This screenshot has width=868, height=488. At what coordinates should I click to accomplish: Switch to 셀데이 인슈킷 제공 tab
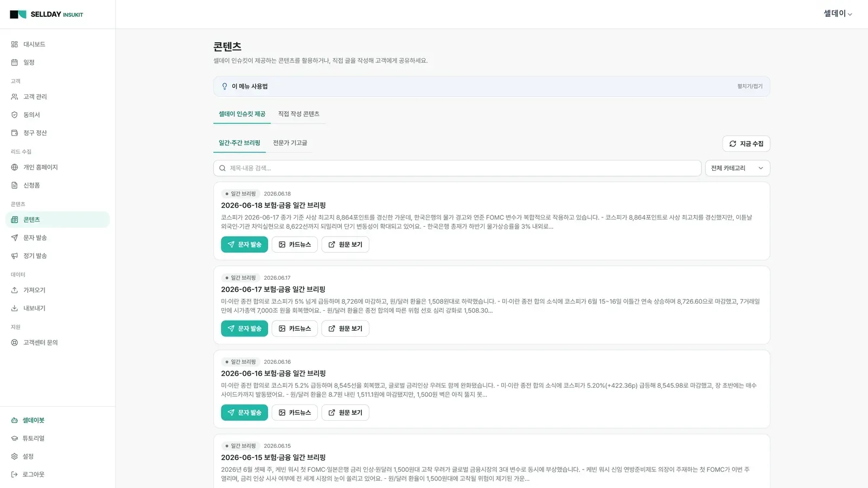click(242, 114)
